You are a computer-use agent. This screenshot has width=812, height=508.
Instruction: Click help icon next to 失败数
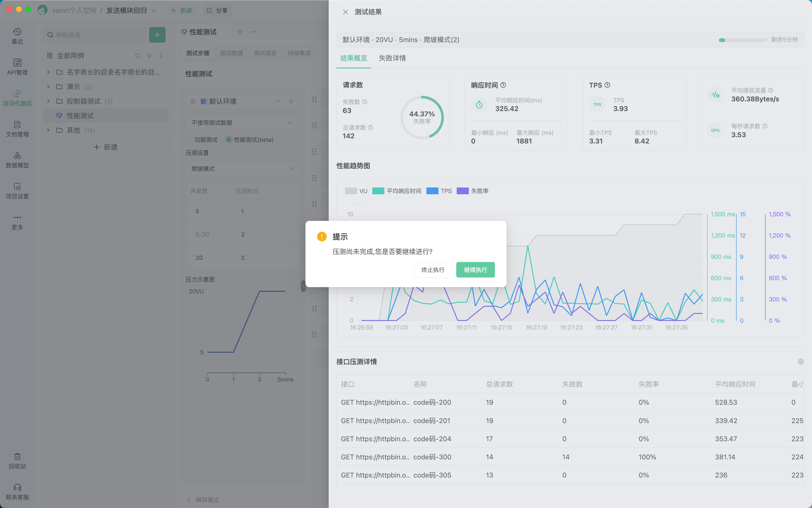coord(365,102)
